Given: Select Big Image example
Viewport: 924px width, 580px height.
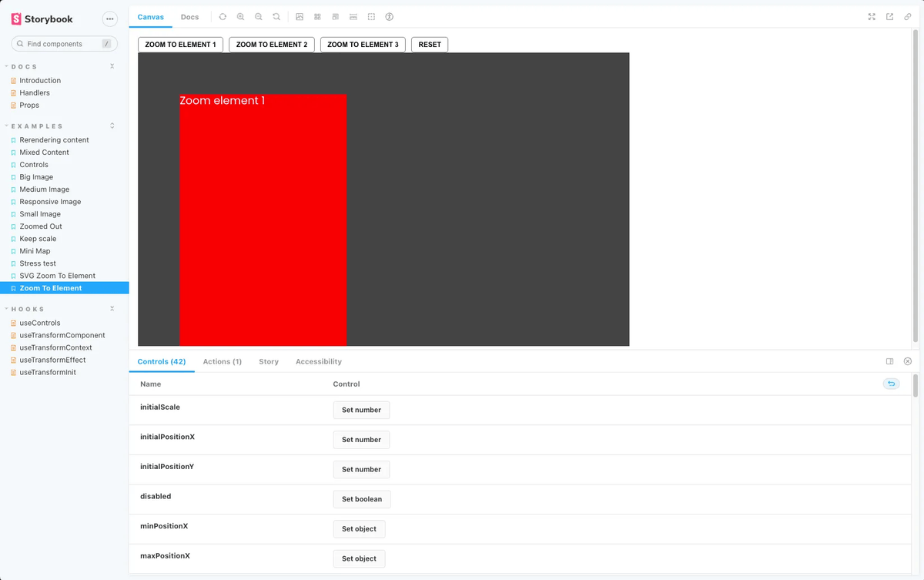Looking at the screenshot, I should pos(36,177).
